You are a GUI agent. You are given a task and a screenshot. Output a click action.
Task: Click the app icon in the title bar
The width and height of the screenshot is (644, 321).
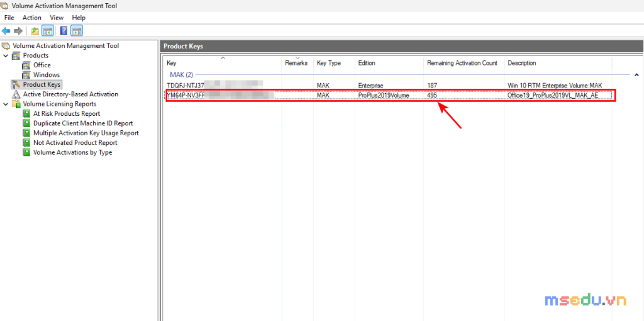[5, 6]
